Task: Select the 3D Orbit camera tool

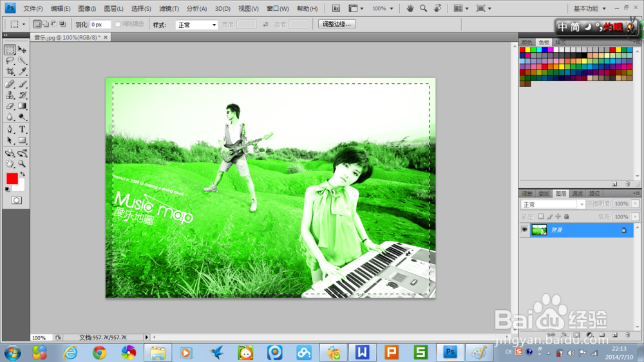Action: [22, 153]
